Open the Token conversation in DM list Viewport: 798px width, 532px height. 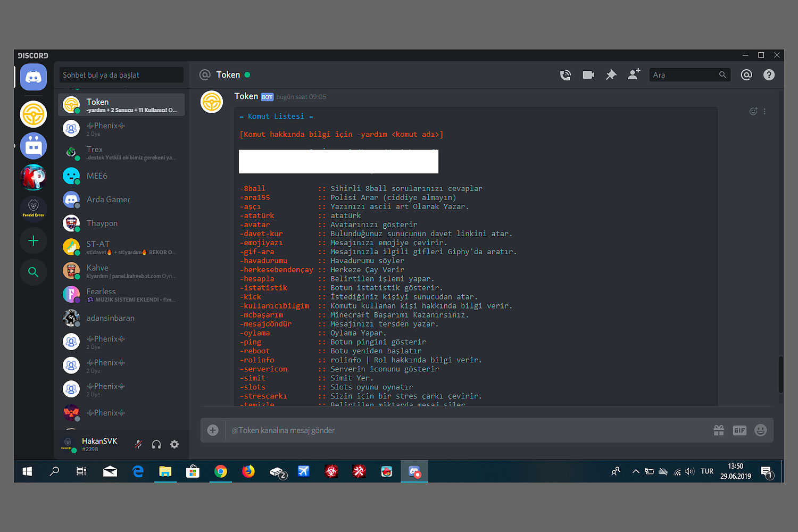121,105
